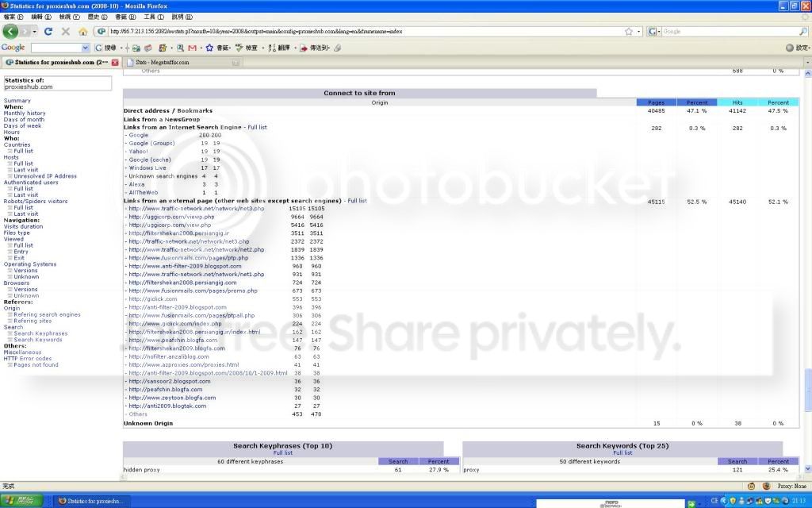Click the Proxy: None status bar indicator
Image resolution: width=812 pixels, height=508 pixels.
[x=792, y=487]
